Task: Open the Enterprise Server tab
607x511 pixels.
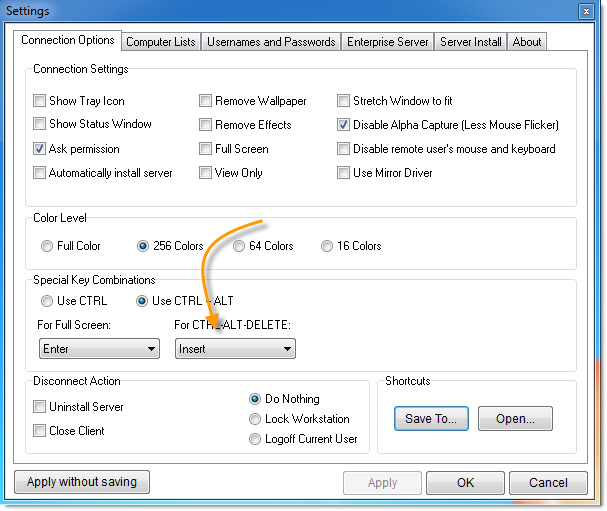Action: (387, 41)
